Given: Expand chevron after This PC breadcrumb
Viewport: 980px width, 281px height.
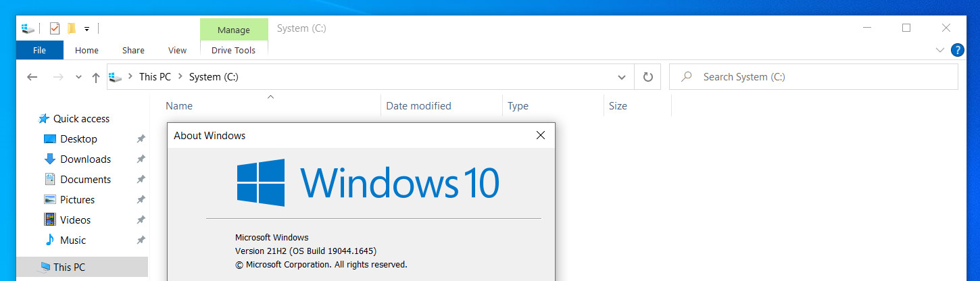Looking at the screenshot, I should 180,77.
